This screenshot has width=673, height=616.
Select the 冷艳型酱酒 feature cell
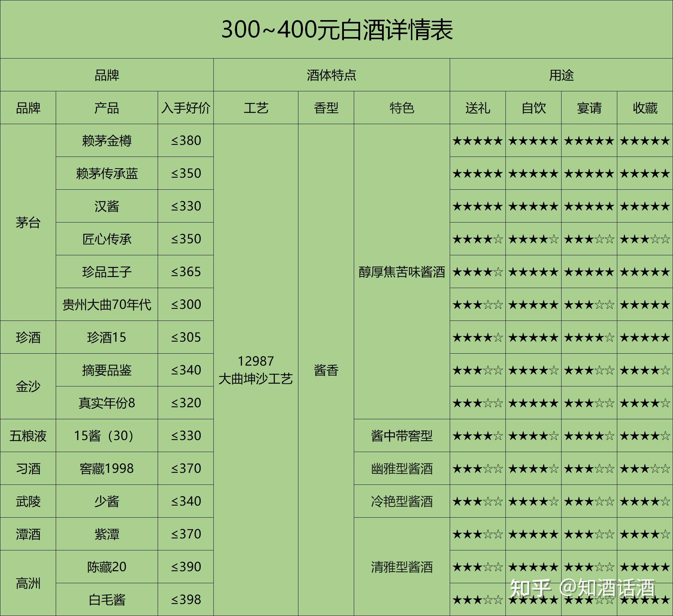[402, 501]
